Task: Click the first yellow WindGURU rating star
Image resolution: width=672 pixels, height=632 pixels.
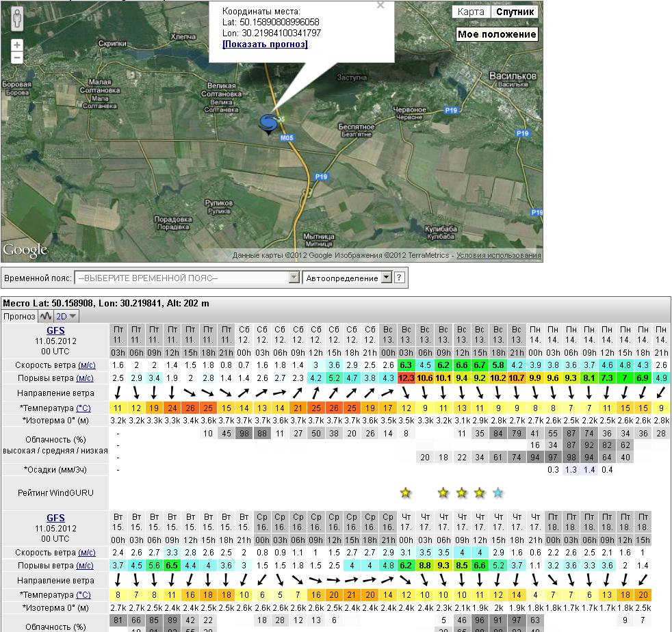Action: click(x=406, y=492)
